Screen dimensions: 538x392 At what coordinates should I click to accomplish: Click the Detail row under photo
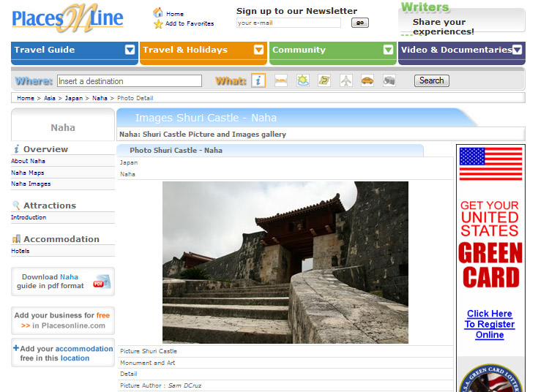pos(285,374)
